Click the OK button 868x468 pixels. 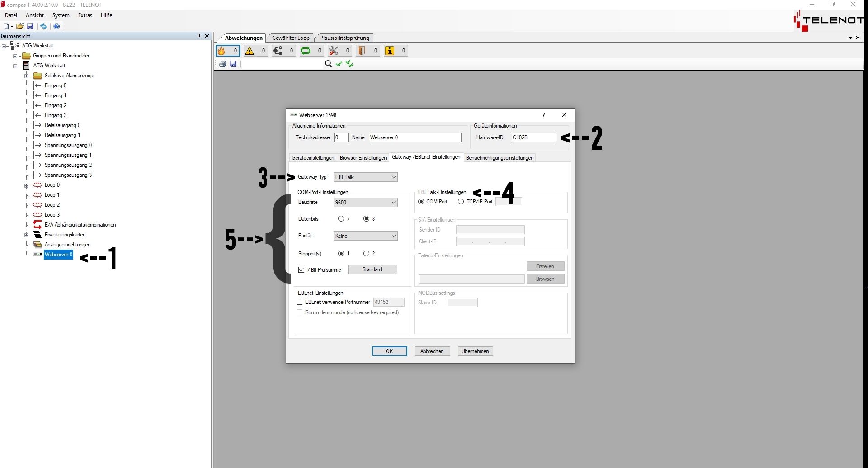click(x=389, y=351)
